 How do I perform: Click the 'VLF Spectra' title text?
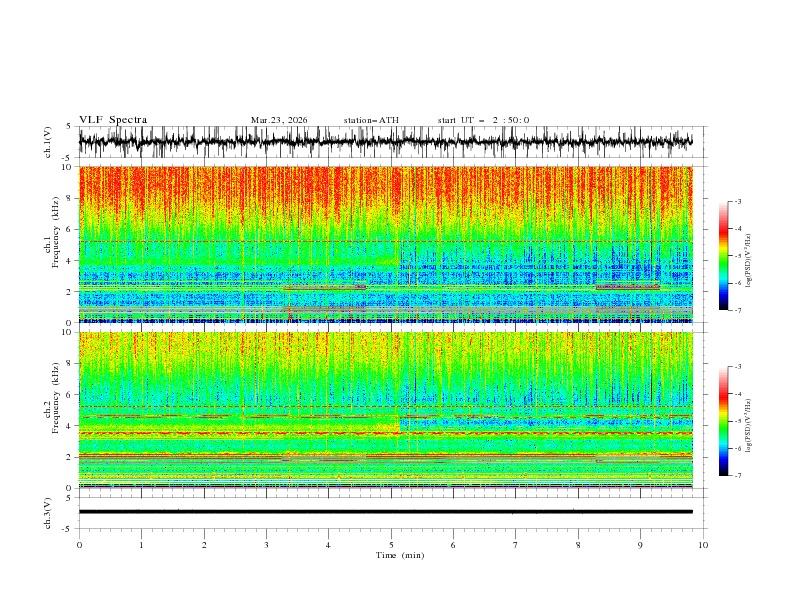(113, 120)
